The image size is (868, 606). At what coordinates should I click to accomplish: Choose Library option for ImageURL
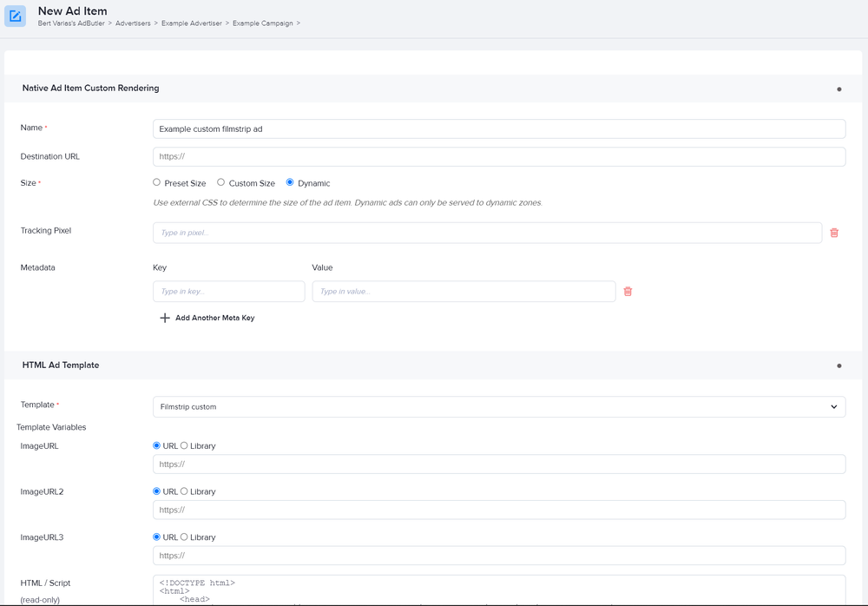point(184,445)
